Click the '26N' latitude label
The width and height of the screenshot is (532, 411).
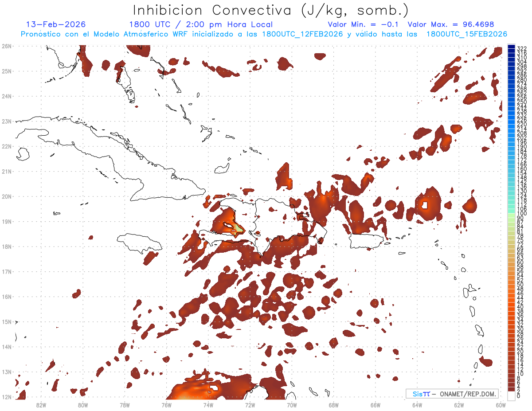point(6,46)
